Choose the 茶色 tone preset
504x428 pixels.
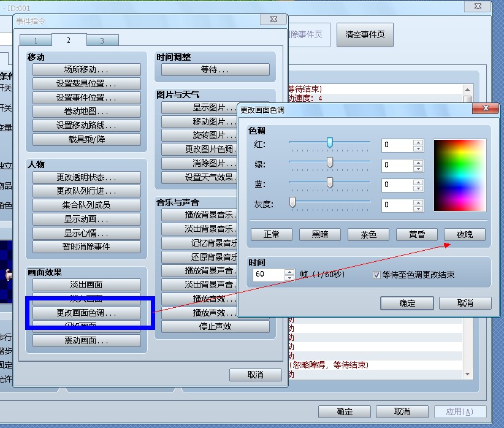coord(368,234)
